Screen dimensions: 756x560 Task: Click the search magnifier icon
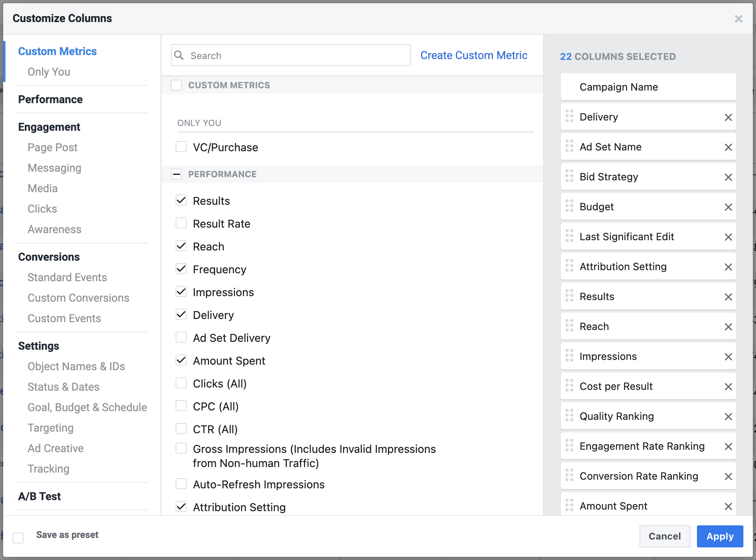179,55
